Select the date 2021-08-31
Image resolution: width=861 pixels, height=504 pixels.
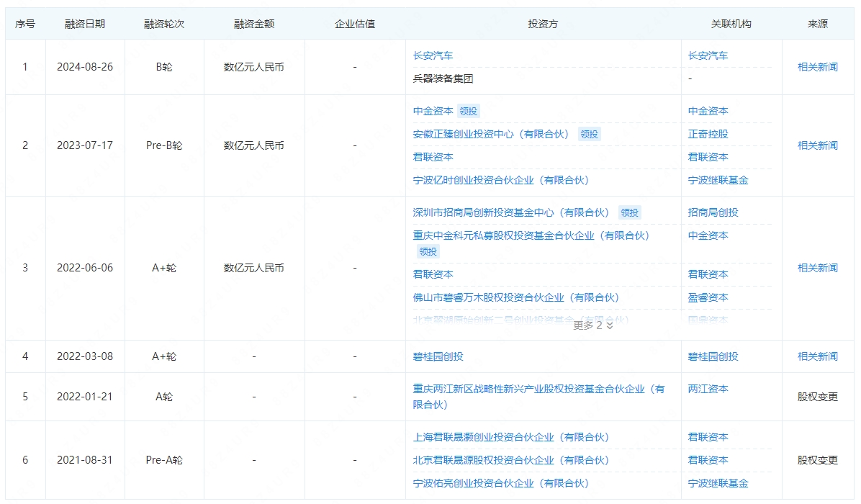(x=84, y=460)
